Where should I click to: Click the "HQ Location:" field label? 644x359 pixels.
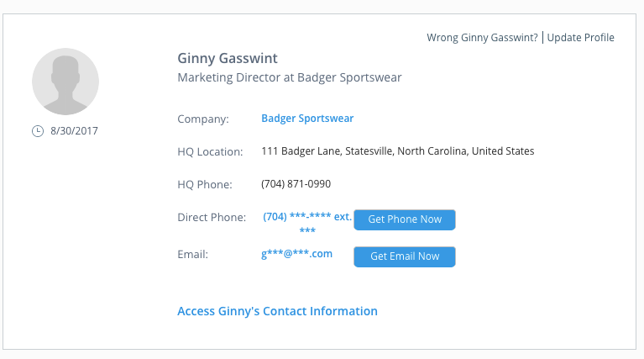210,152
